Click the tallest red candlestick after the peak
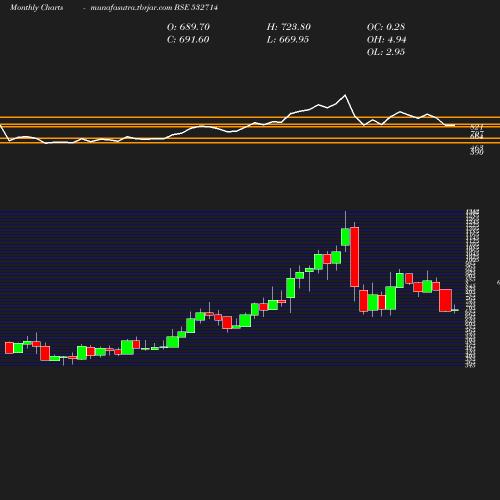The height and width of the screenshot is (500, 500). [354, 257]
